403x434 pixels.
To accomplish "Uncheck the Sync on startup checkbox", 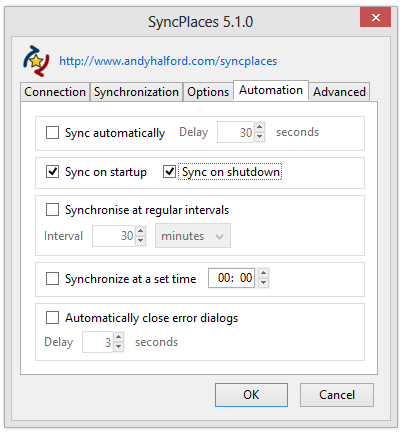I will click(x=52, y=172).
